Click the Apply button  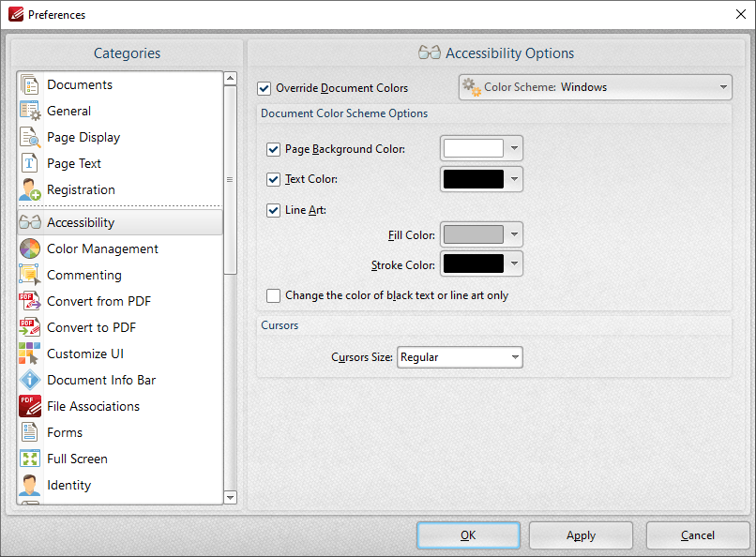tap(581, 535)
